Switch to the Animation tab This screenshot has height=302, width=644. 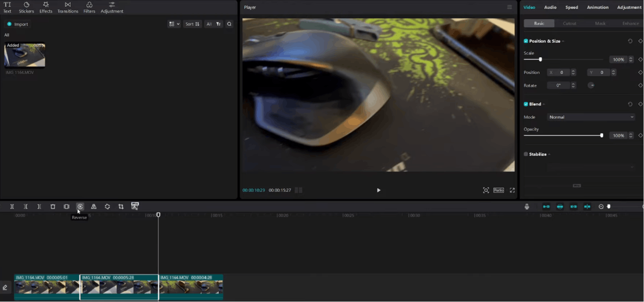[598, 7]
